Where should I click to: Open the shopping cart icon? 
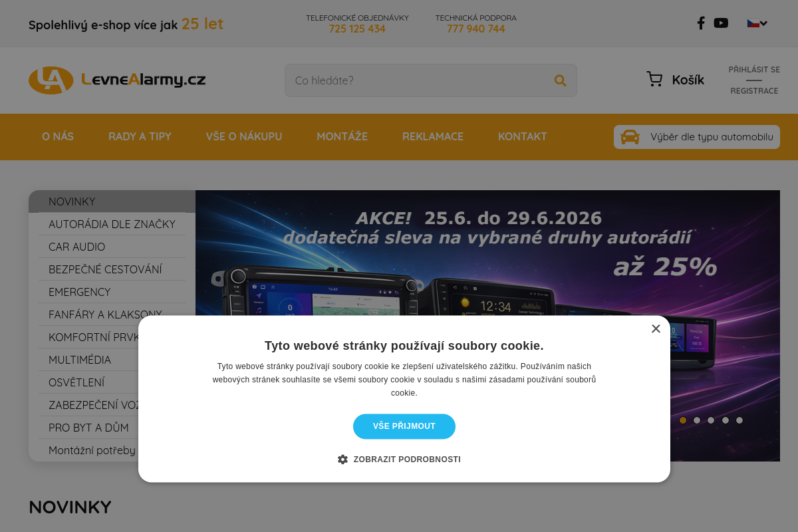click(654, 80)
